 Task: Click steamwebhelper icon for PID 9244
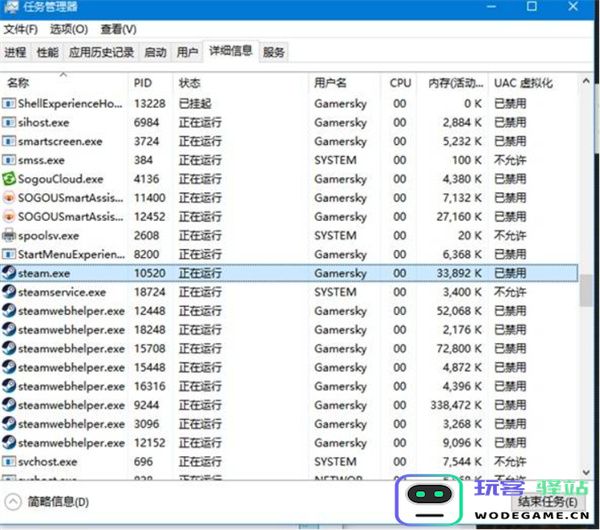9,405
